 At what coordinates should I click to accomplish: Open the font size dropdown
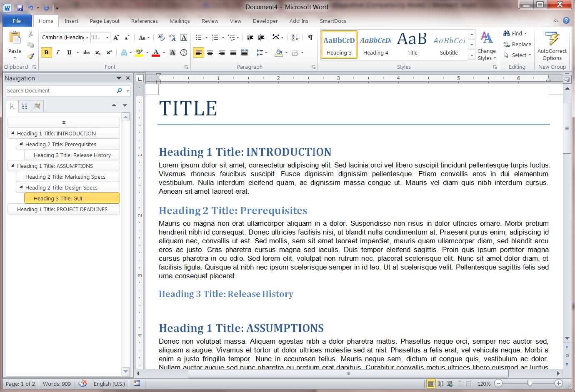107,37
